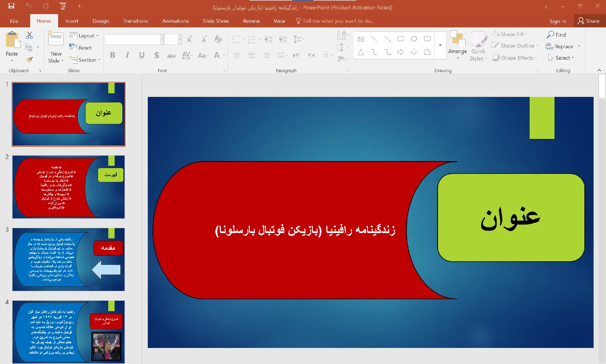Switch to the Slide Show tab
The image size is (606, 364).
coord(216,21)
